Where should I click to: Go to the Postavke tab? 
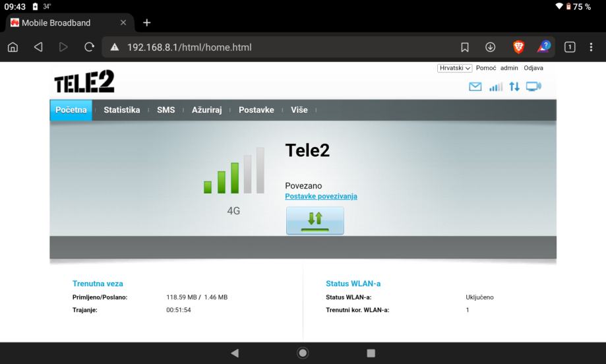[257, 109]
